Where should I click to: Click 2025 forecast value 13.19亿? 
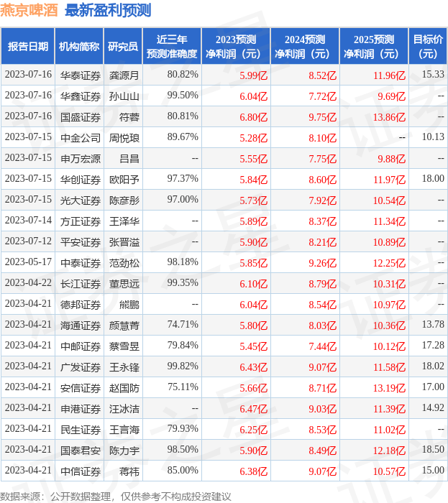pyautogui.click(x=389, y=388)
